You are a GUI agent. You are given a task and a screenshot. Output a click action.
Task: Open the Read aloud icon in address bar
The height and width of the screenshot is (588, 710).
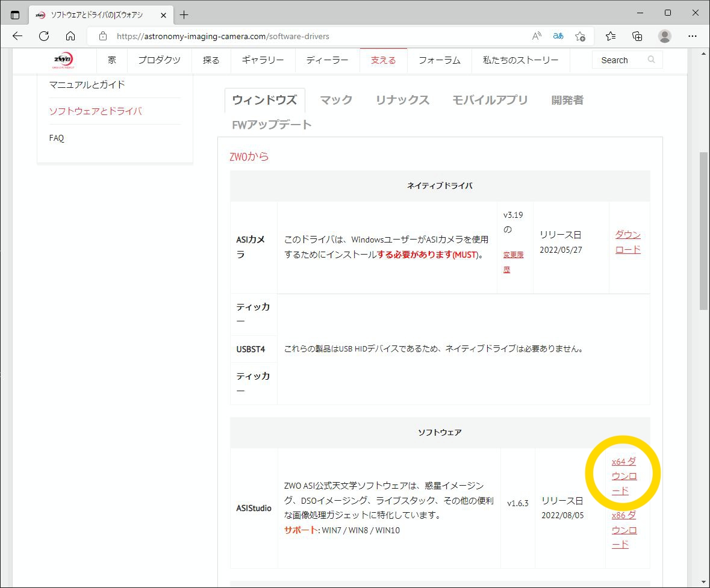537,36
